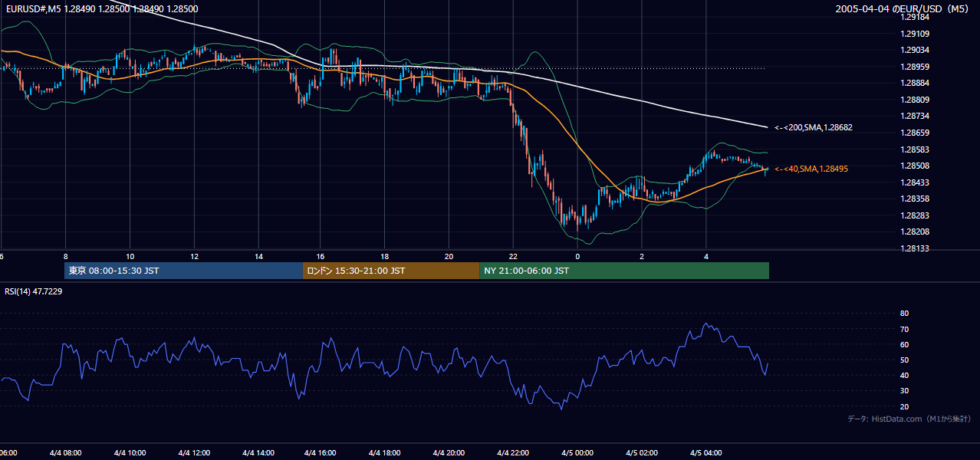Viewport: 980px width, 460px height.
Task: Select the ロンドン 15:30-21:00 JST session bar
Action: pos(391,271)
